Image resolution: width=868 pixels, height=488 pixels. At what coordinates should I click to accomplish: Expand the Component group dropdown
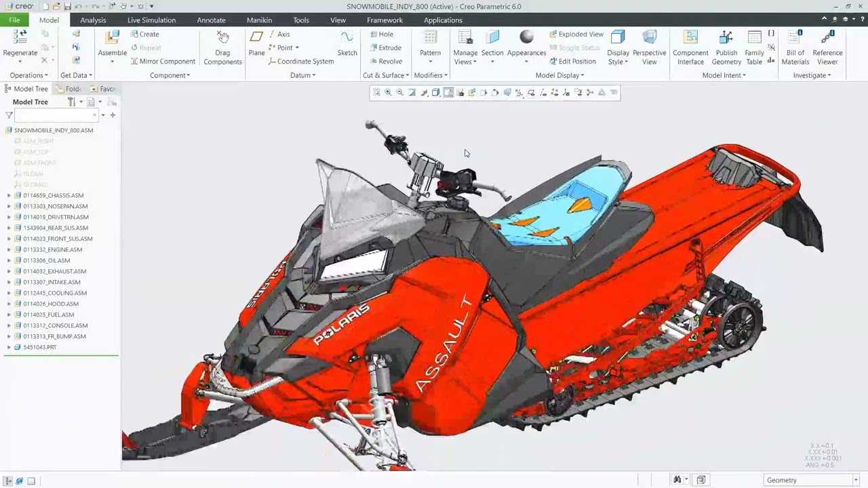(x=170, y=75)
